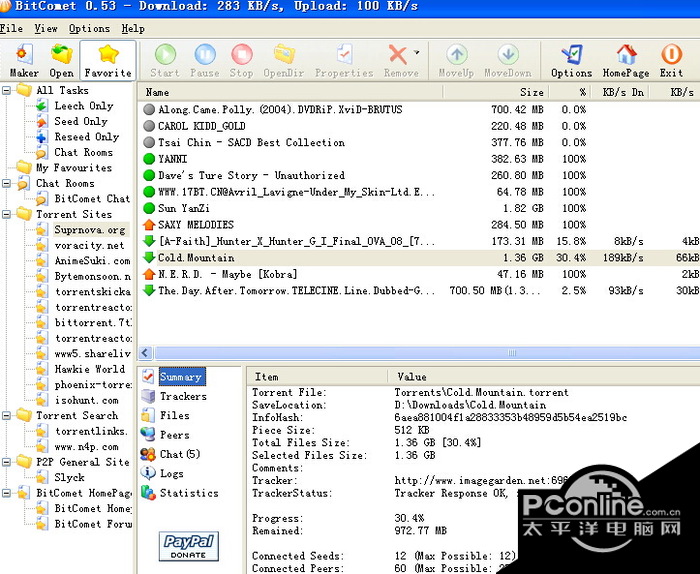
Task: Show Statistics in the details sidebar
Action: click(x=188, y=493)
